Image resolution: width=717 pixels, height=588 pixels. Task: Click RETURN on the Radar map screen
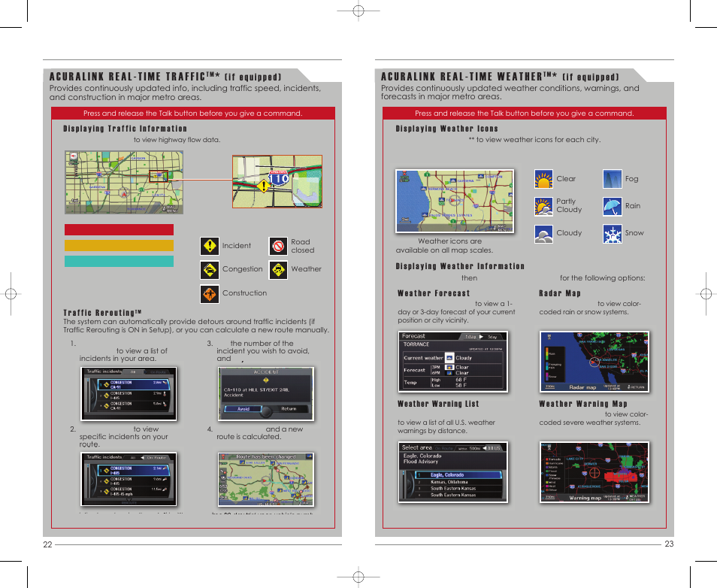tap(636, 387)
